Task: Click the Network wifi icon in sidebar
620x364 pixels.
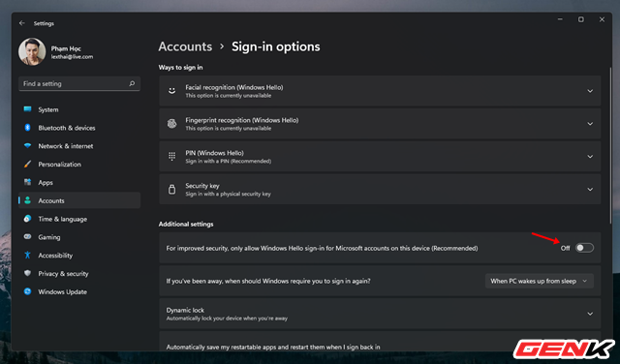Action: pos(27,145)
